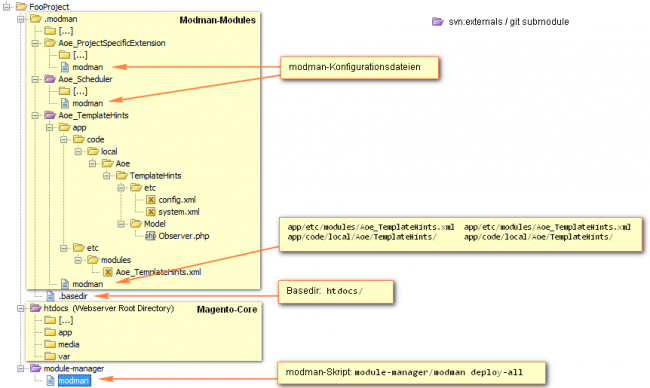Collapse the TemplateHints subfolder node
The height and width of the screenshot is (388, 650).
point(107,176)
